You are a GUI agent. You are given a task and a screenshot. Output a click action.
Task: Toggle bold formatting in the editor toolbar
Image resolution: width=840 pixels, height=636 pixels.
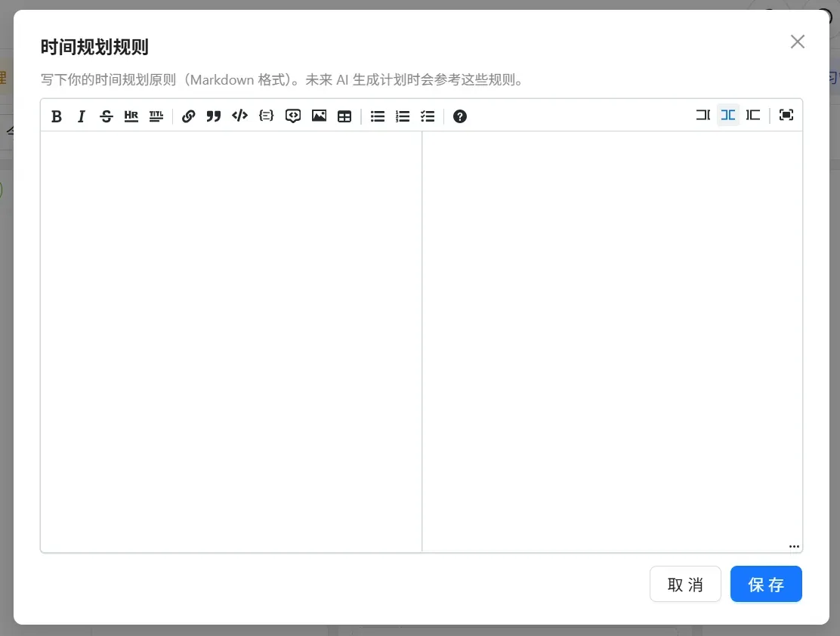tap(56, 116)
